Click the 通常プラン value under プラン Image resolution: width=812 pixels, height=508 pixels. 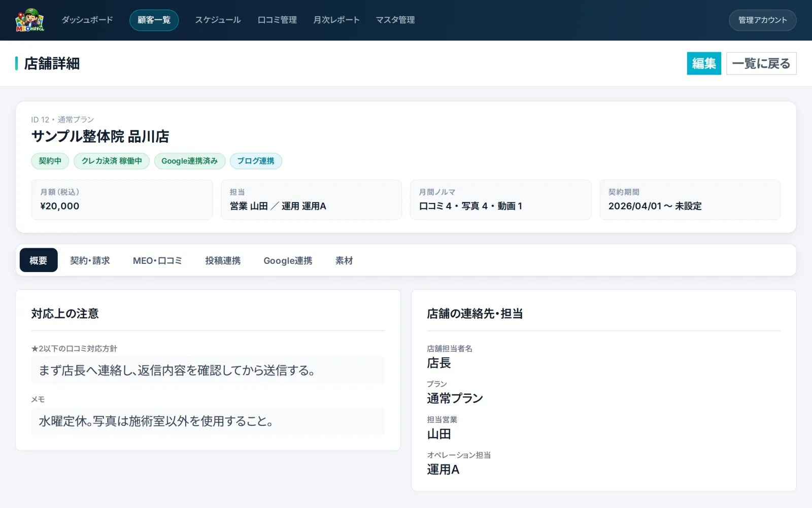tap(455, 398)
